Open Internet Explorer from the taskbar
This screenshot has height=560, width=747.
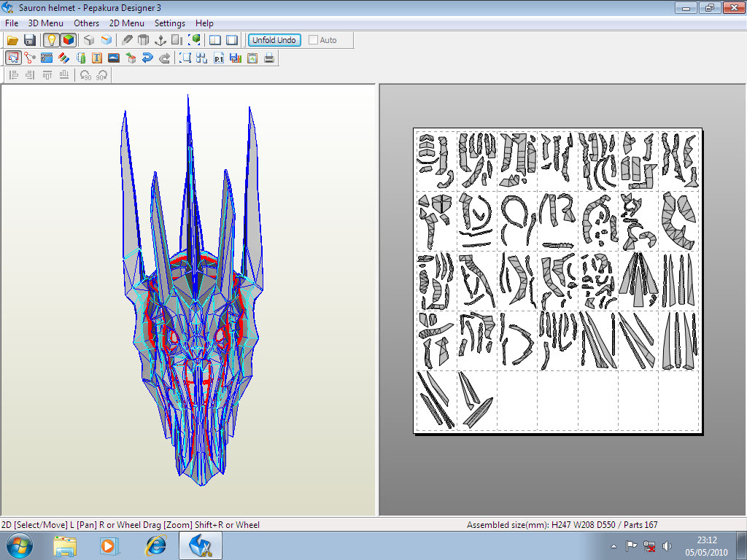pyautogui.click(x=156, y=546)
